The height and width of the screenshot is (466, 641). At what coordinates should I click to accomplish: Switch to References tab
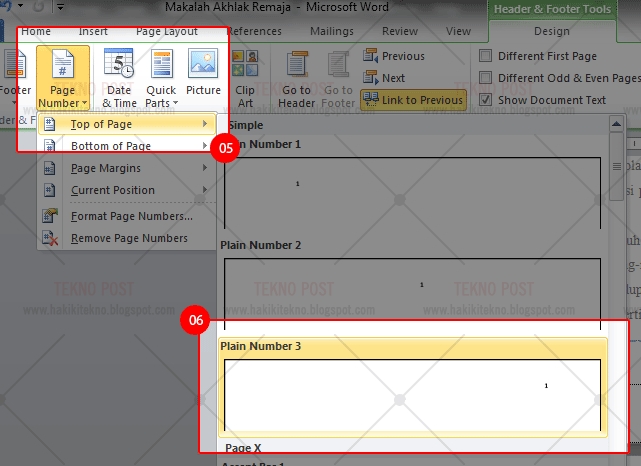(254, 31)
